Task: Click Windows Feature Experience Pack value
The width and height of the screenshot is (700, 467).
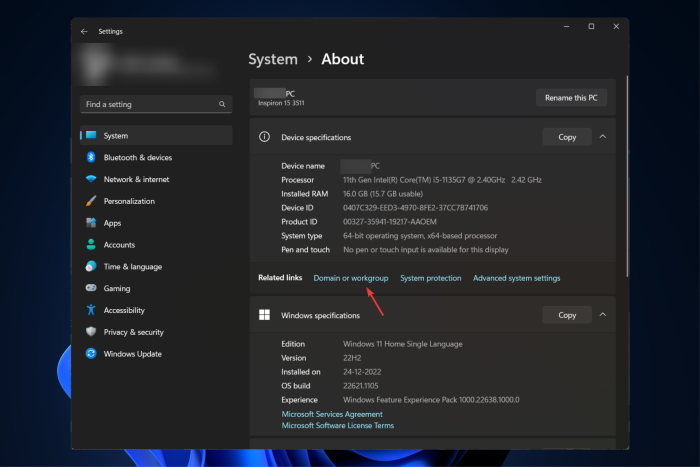Action: click(x=431, y=400)
